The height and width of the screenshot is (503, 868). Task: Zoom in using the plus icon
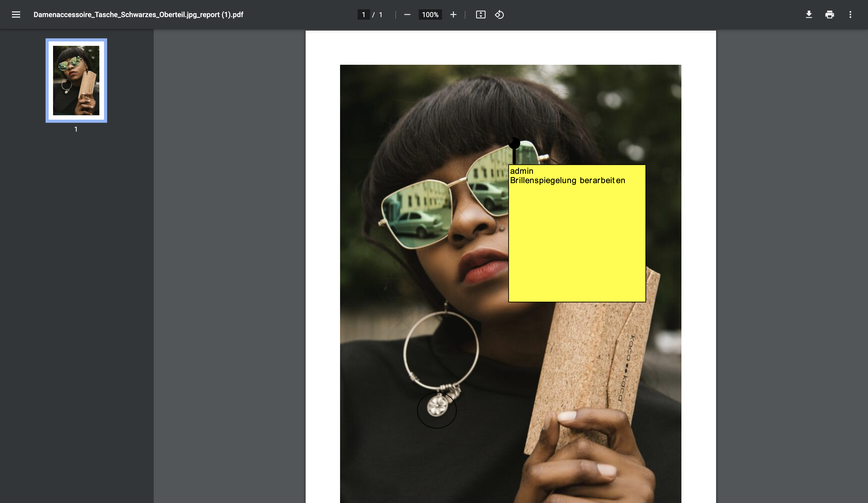(x=453, y=15)
